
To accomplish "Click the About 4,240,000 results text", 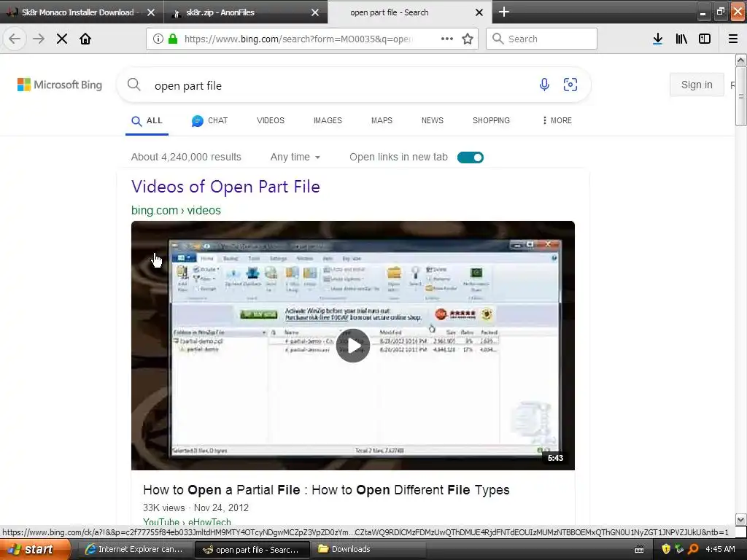I will point(186,157).
